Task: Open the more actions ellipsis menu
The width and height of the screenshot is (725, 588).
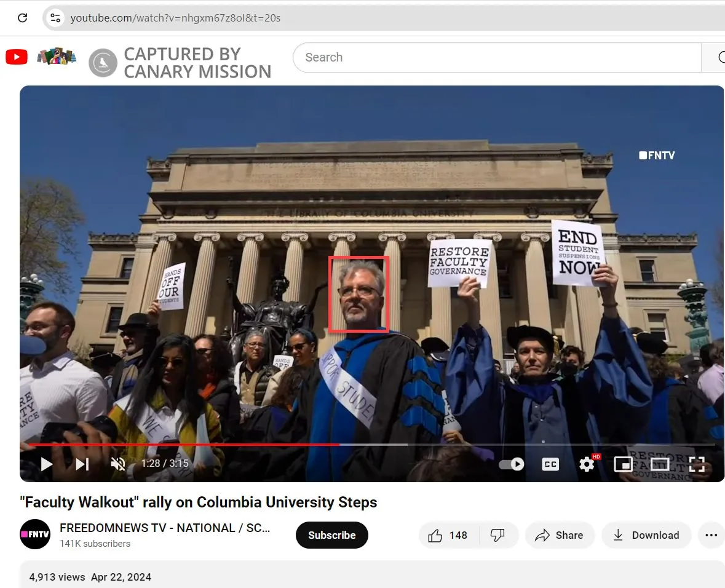Action: click(x=711, y=535)
